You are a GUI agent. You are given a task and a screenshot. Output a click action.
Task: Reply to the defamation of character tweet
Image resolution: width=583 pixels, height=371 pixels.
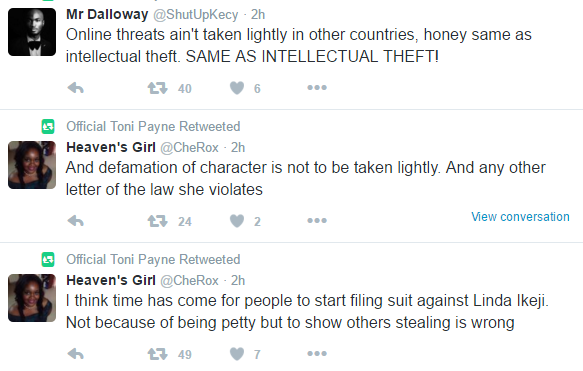tap(76, 221)
